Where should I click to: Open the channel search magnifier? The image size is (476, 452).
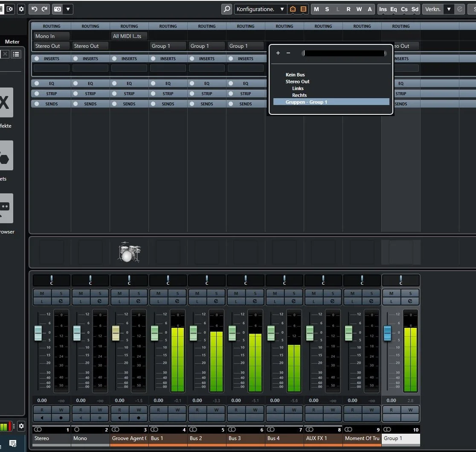(227, 9)
